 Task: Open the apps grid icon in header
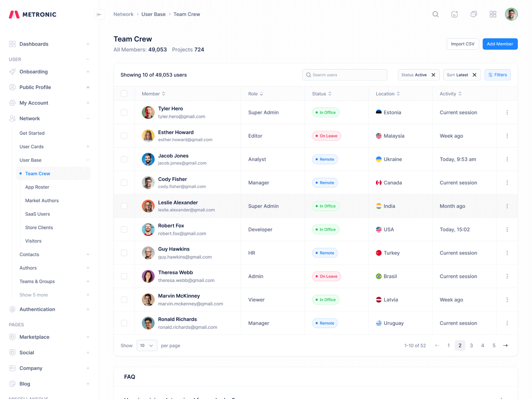tap(493, 14)
